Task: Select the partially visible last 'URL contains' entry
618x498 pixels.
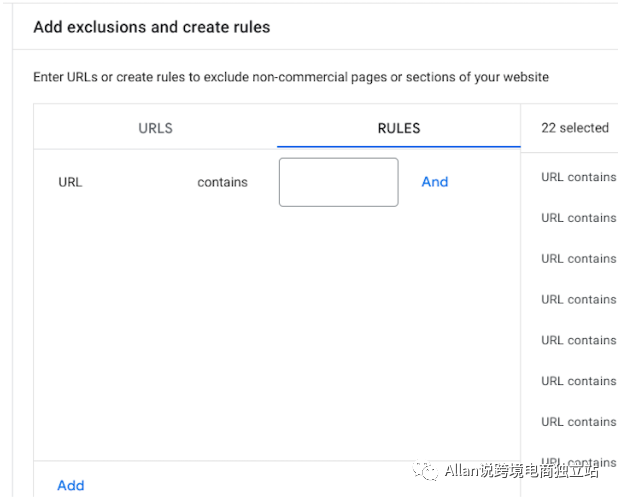Action: pyautogui.click(x=578, y=462)
